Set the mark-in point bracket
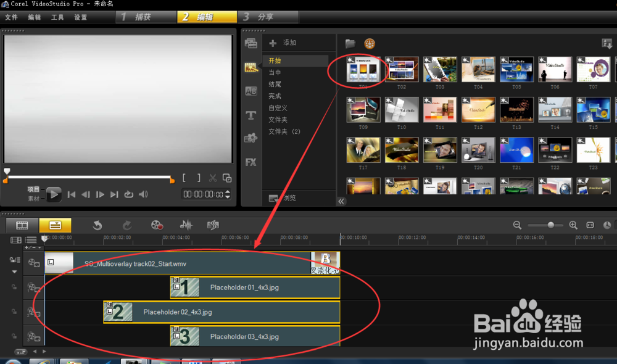Screen dimensions: 617x364 pos(184,178)
